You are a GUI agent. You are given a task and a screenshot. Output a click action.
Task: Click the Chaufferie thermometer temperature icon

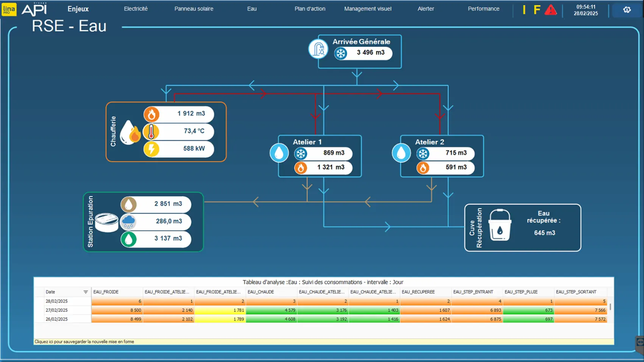click(x=151, y=131)
